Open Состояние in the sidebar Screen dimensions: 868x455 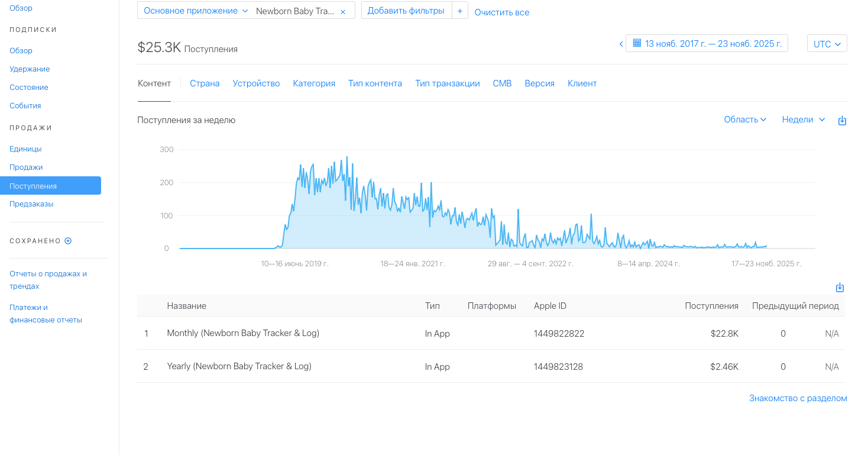29,88
